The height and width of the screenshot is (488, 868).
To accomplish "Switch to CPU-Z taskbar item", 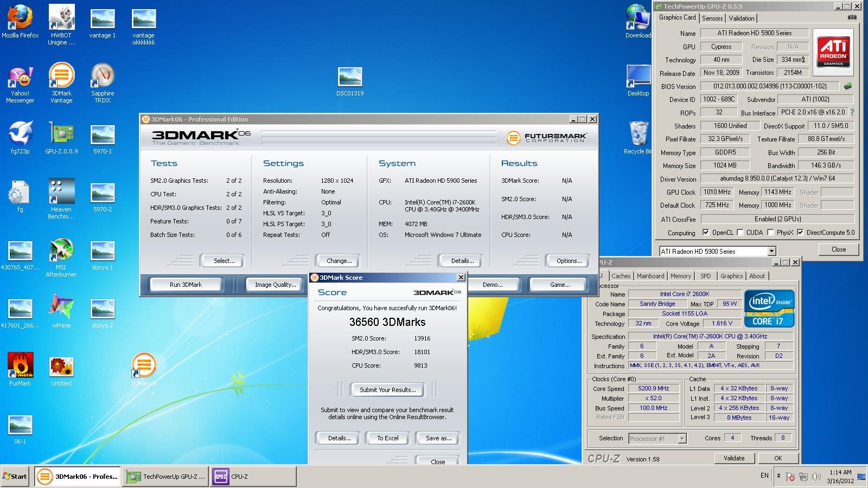I will coord(253,477).
